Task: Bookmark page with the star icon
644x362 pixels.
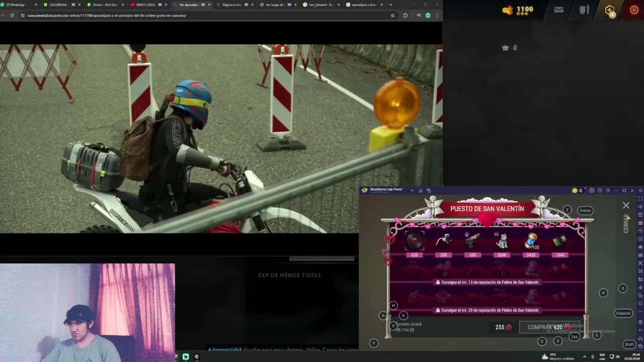Action: pos(392,16)
